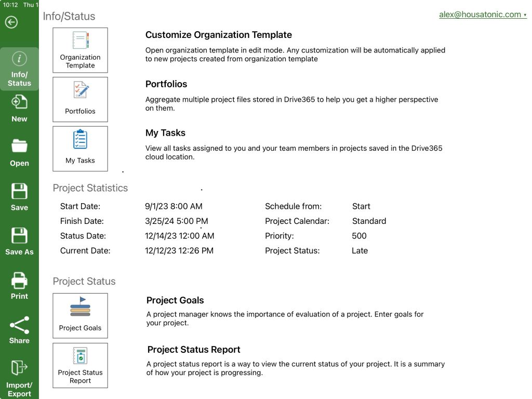
Task: Go back using the top-left arrow
Action: (x=11, y=22)
